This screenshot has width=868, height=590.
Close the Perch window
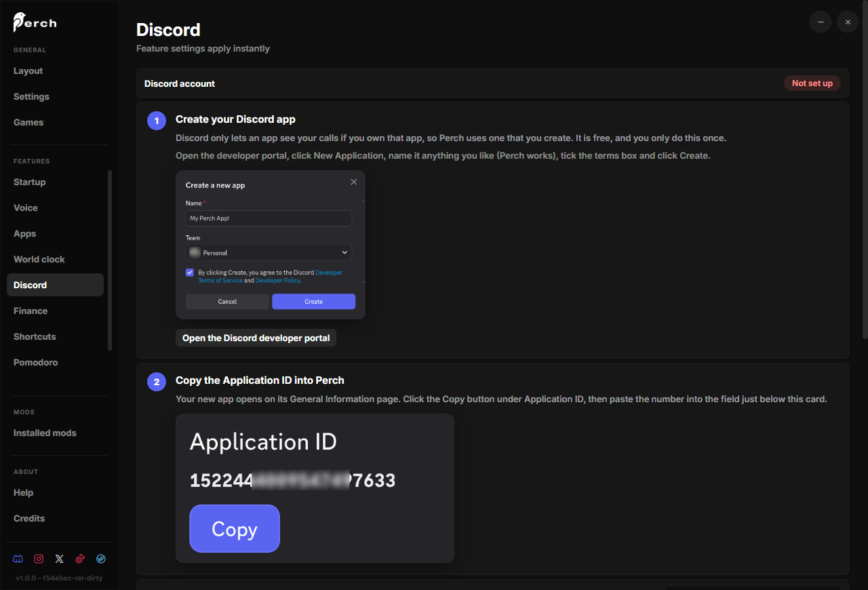(x=848, y=22)
